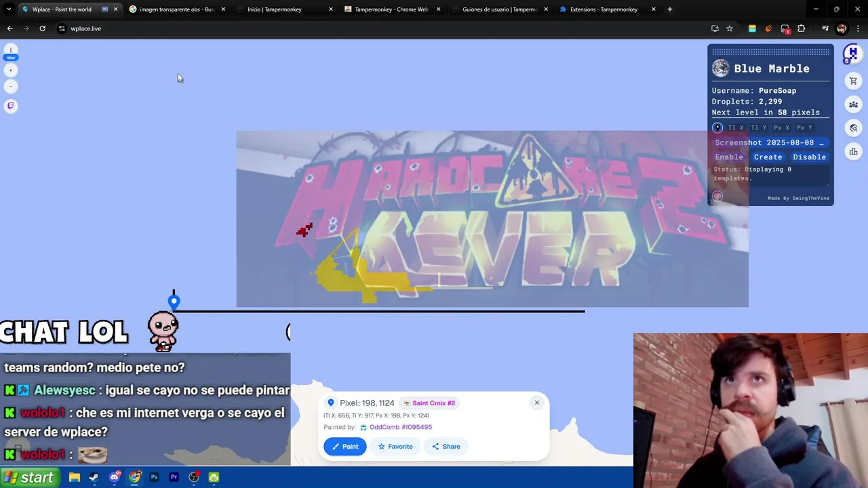The height and width of the screenshot is (488, 868).
Task: Click the Favorite star button
Action: coord(395,447)
